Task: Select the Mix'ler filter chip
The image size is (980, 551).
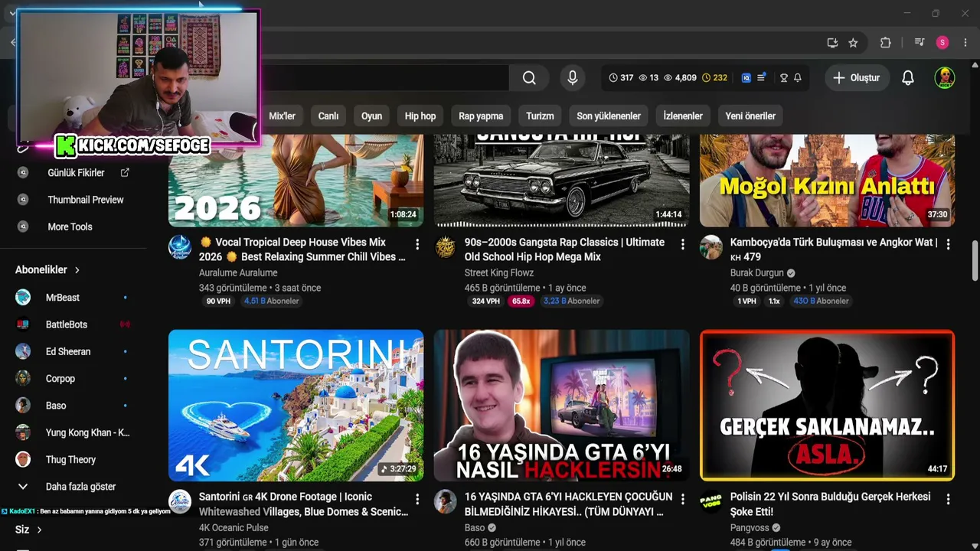Action: tap(282, 116)
